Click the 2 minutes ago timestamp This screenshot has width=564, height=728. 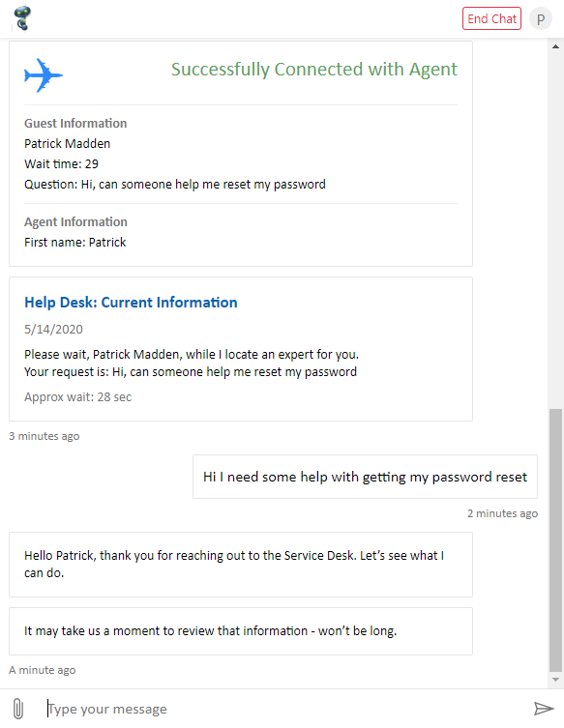(502, 513)
